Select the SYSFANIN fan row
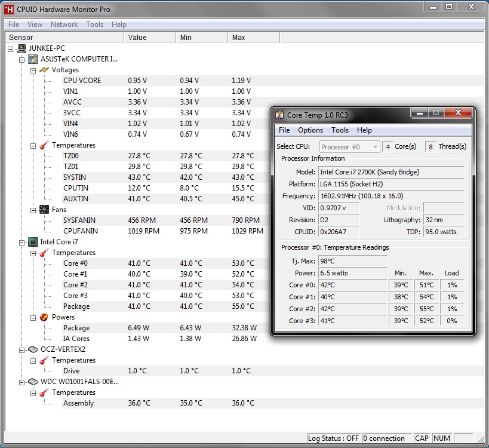Viewport: 489px width, 448px height. (x=166, y=220)
